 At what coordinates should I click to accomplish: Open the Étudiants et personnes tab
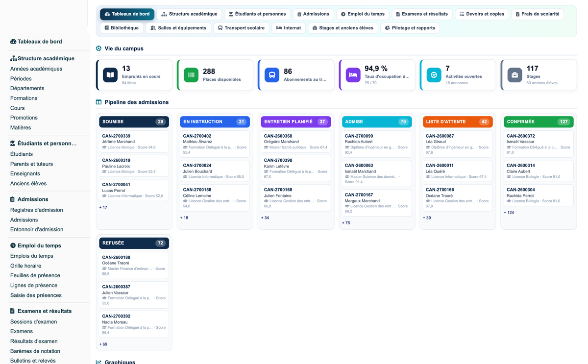click(257, 14)
